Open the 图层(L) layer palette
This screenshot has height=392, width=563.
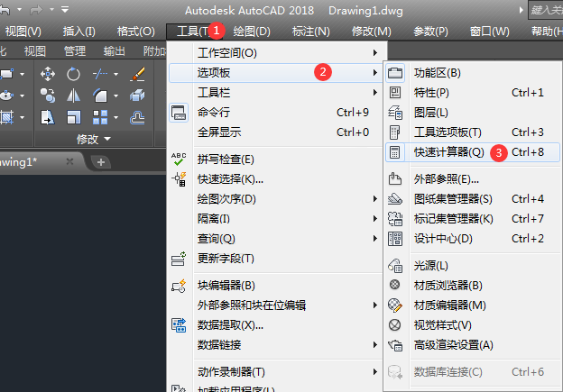click(473, 113)
